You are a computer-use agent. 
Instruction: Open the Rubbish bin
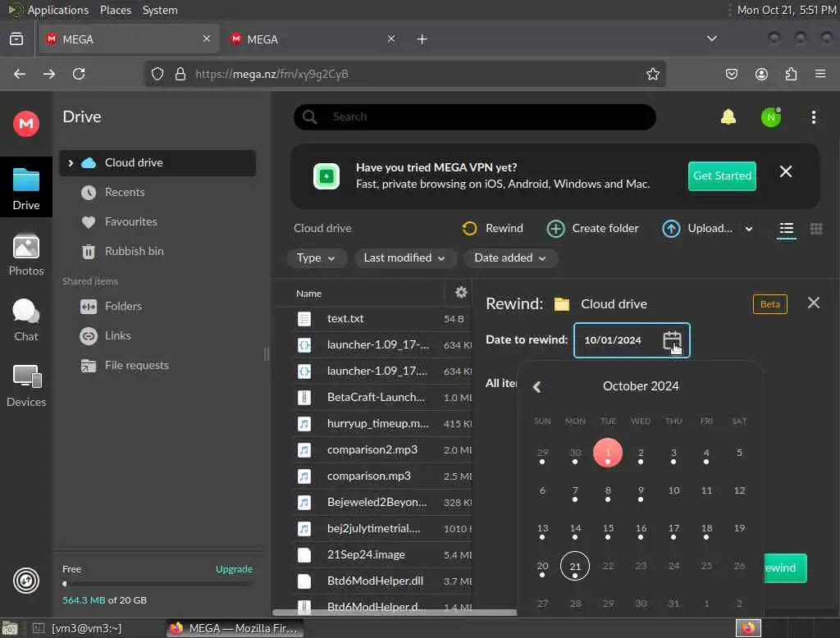(x=134, y=251)
